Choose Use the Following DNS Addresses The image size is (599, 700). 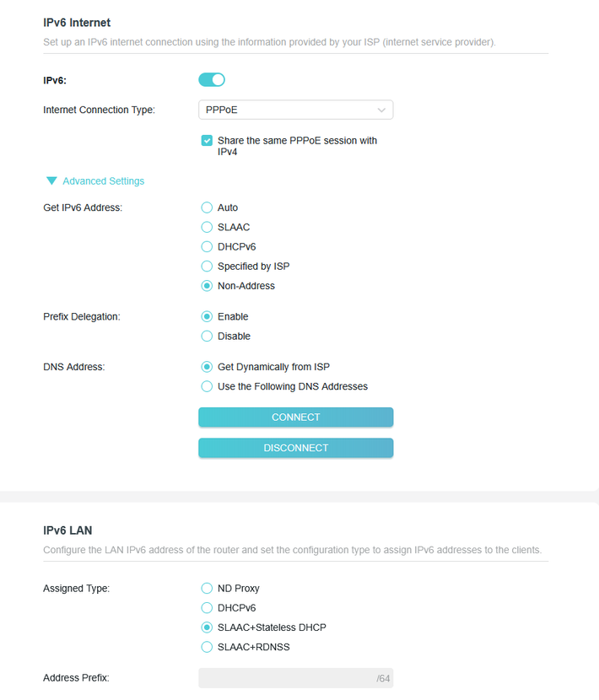click(x=207, y=386)
